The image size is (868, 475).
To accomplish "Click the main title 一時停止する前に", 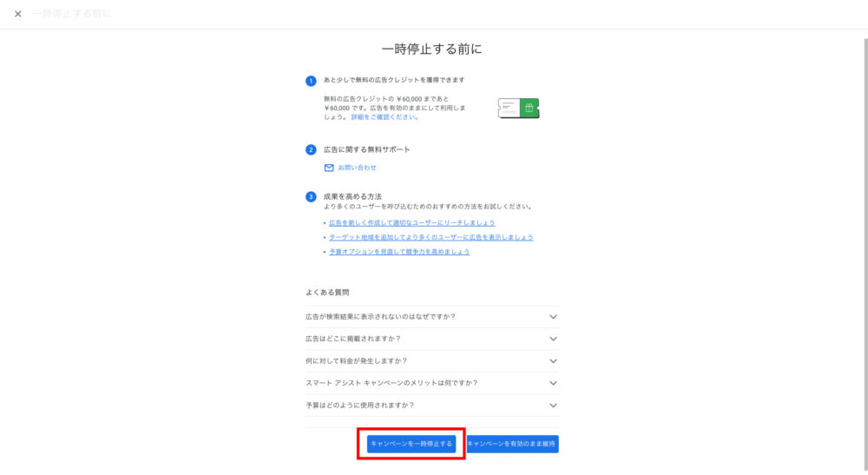I will 431,49.
